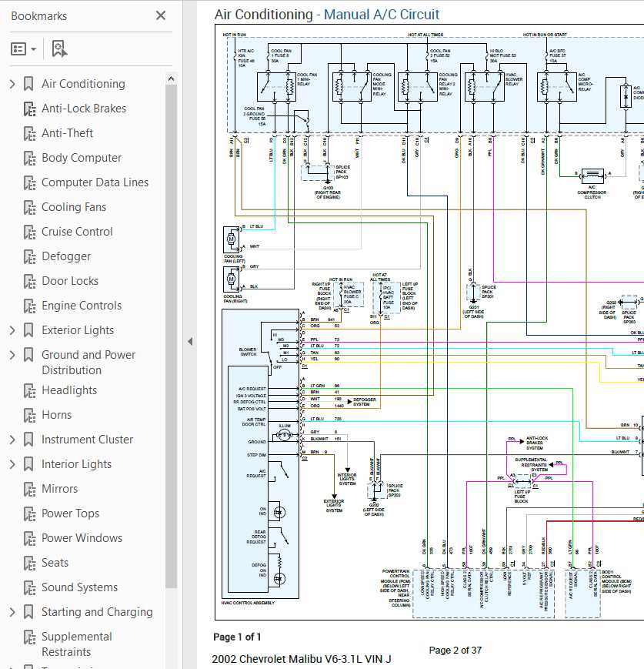This screenshot has width=644, height=669.
Task: Navigate to the Cooling Fans bookmark
Action: pos(74,207)
